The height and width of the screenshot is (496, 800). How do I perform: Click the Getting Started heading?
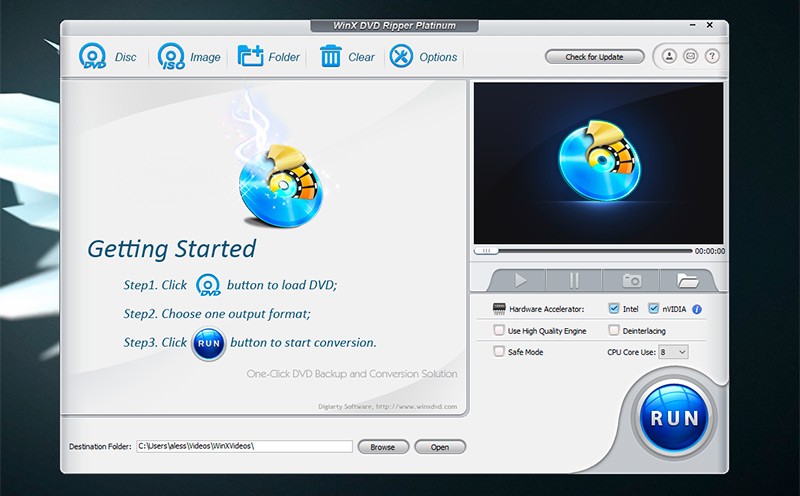pos(171,249)
